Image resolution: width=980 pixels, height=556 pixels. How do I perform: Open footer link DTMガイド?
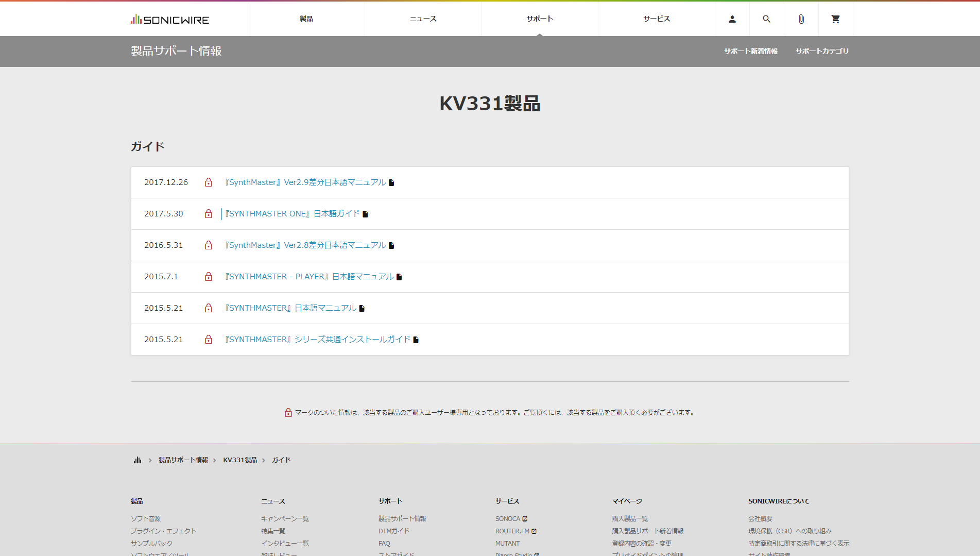394,531
